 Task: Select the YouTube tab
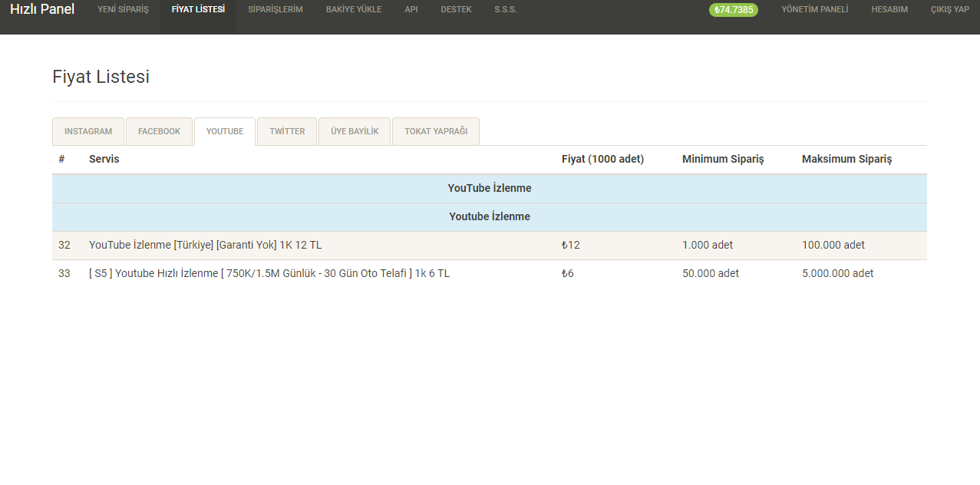(x=225, y=131)
